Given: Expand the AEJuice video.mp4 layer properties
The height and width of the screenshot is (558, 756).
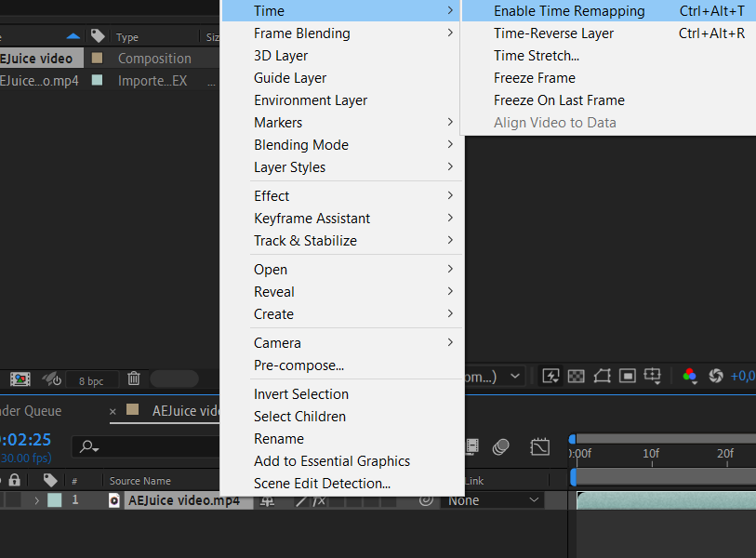Looking at the screenshot, I should tap(36, 500).
